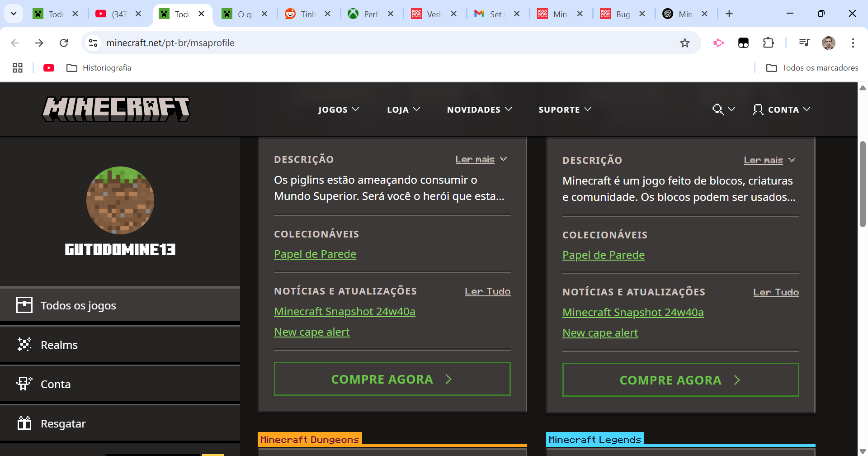Click the dirt block profile avatar
This screenshot has height=456, width=868.
120,200
